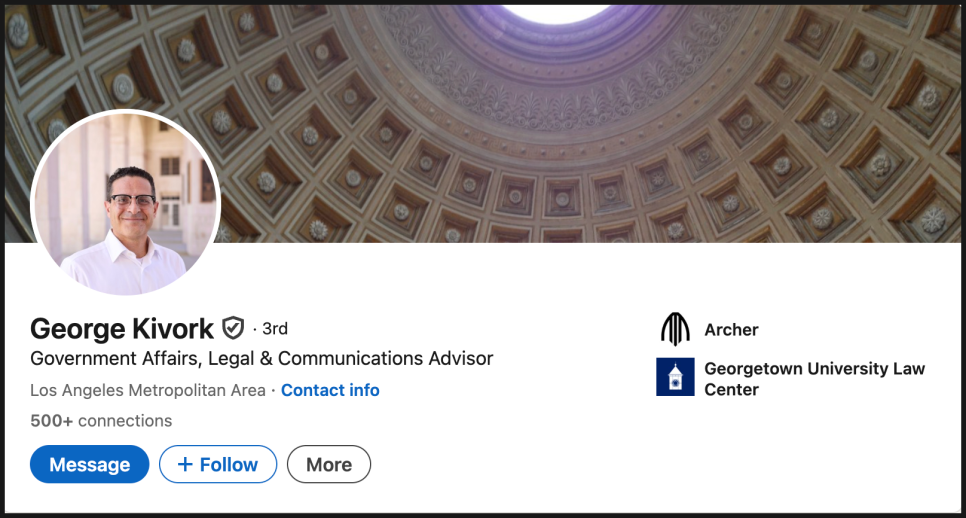This screenshot has width=966, height=518.
Task: Open George Kivork's profile photo
Action: point(126,203)
